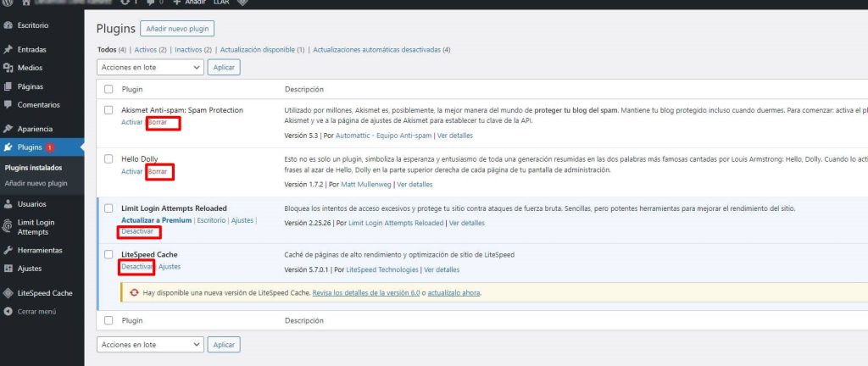This screenshot has width=868, height=366.
Task: Open Comentarios speech bubble icon in sidebar
Action: [8, 104]
